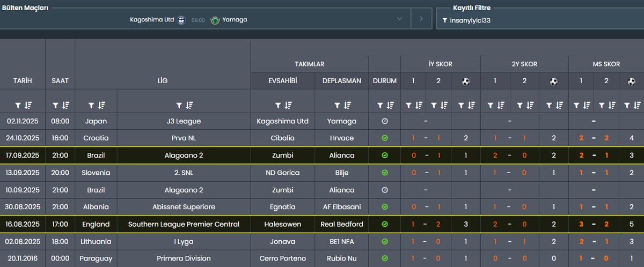This screenshot has height=267, width=644.
Task: Select the AF Elbasani away team cell
Action: pyautogui.click(x=342, y=207)
